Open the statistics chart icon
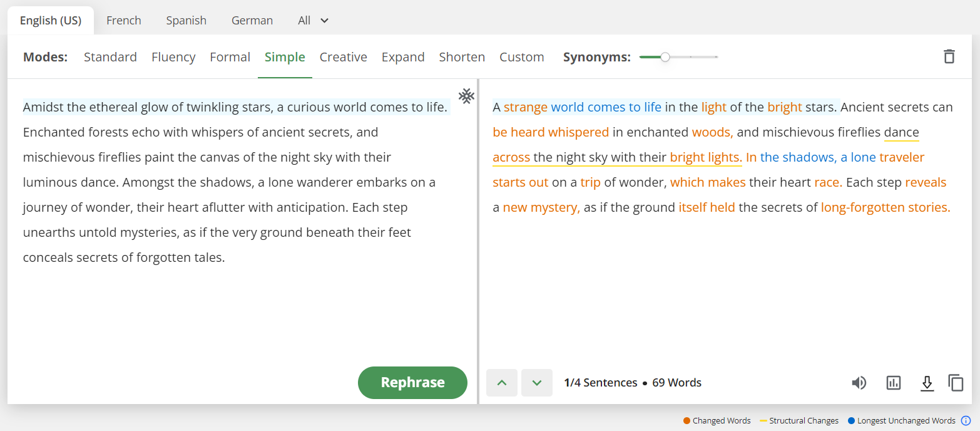The width and height of the screenshot is (980, 431). pos(894,383)
